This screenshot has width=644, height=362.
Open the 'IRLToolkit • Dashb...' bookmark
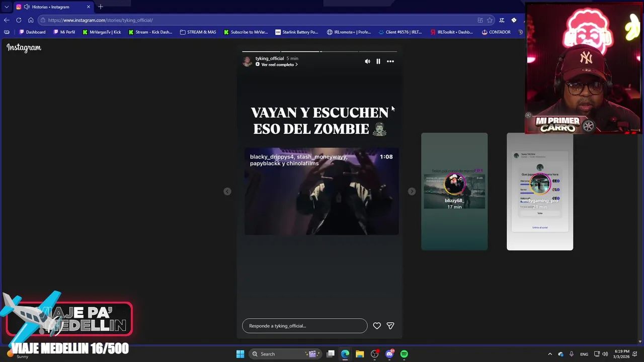(451, 32)
